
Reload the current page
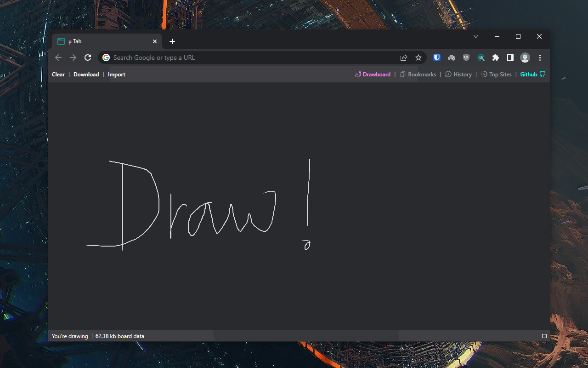pyautogui.click(x=88, y=57)
